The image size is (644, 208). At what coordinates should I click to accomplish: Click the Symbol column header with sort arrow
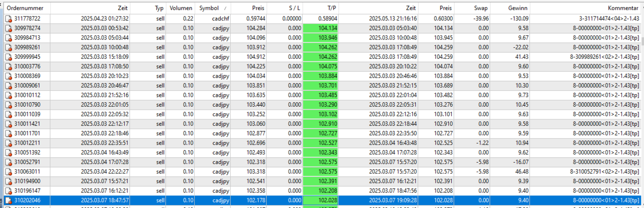tap(213, 8)
